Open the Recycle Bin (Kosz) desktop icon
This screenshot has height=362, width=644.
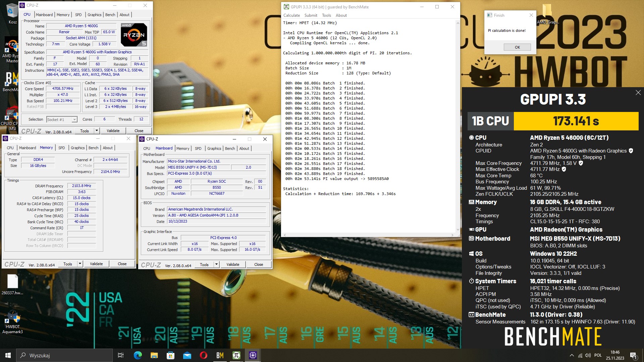(12, 13)
